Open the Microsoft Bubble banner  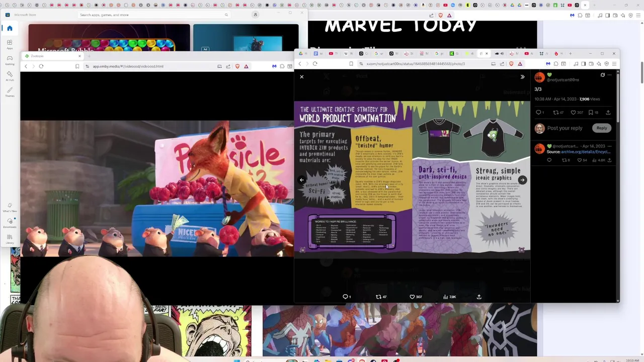[x=109, y=38]
